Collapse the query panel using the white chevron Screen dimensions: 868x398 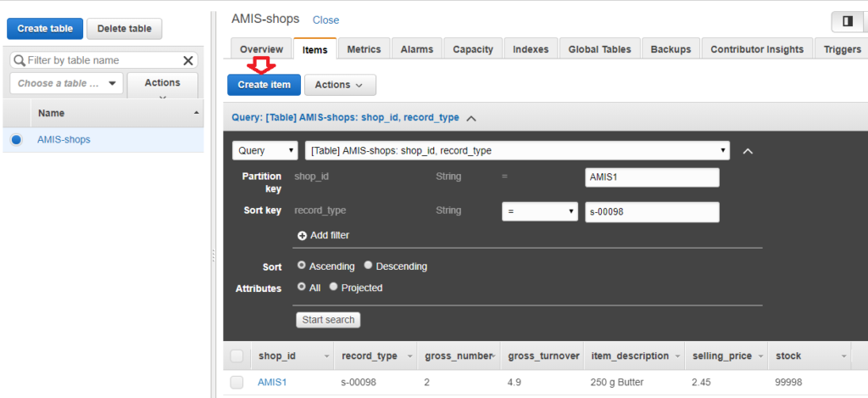748,150
